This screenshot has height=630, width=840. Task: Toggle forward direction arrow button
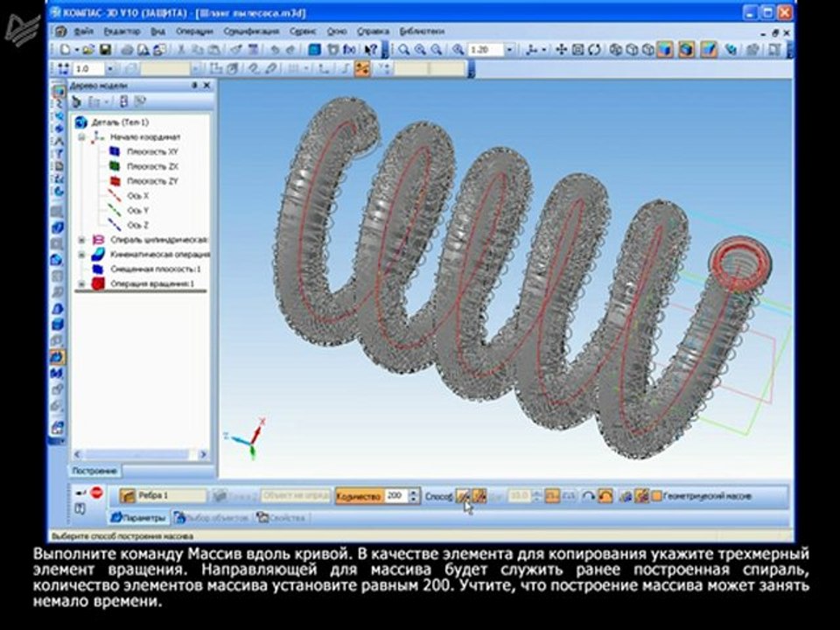(x=588, y=496)
